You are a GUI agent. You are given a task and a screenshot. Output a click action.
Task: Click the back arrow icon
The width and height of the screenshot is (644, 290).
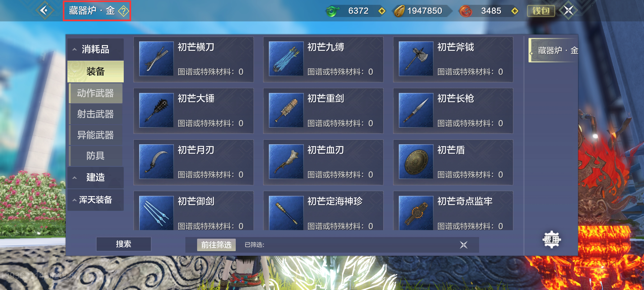point(44,11)
